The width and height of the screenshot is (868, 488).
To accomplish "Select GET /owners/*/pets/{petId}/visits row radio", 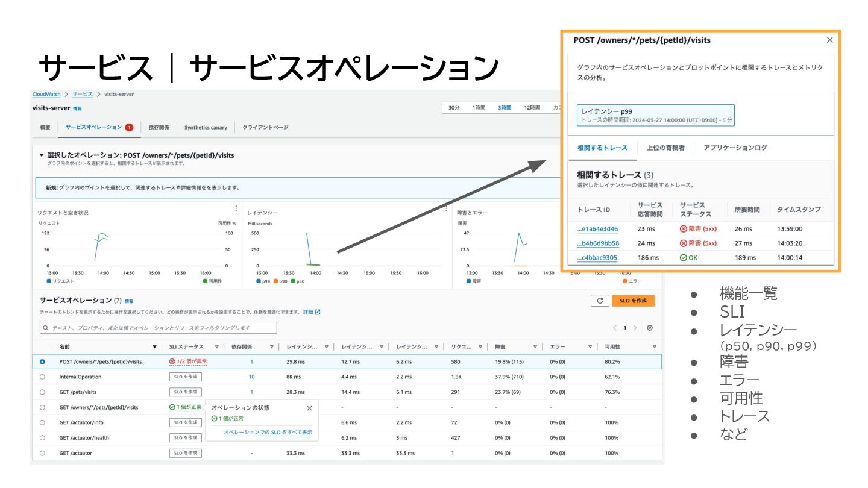I will point(42,407).
